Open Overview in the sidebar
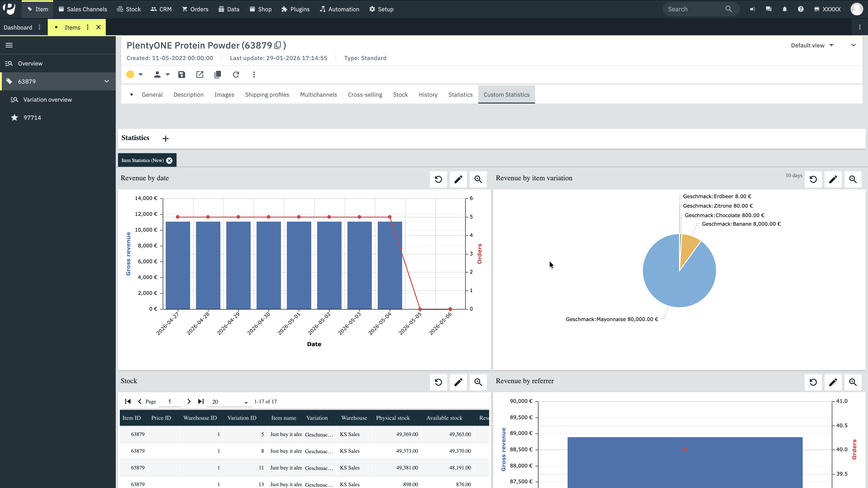This screenshot has height=488, width=868. click(58, 63)
